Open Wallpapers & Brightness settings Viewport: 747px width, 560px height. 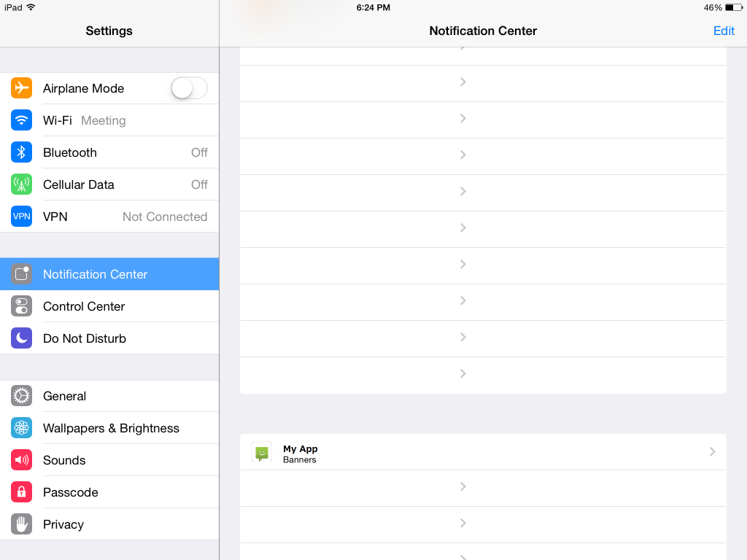111,427
